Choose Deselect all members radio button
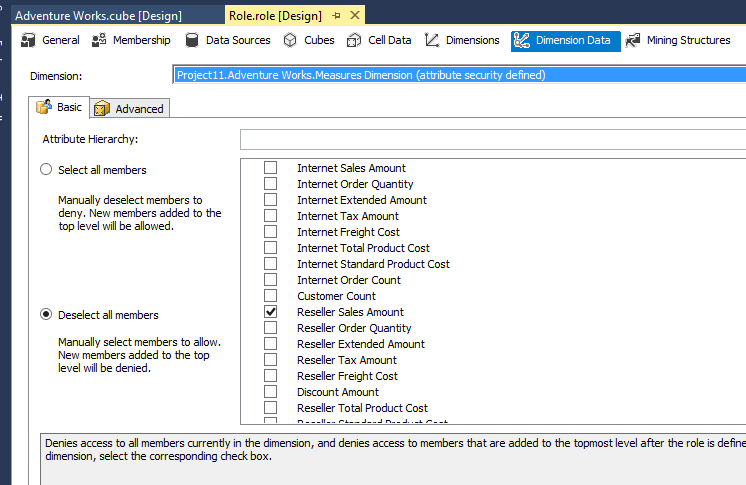Image resolution: width=746 pixels, height=485 pixels. [x=46, y=314]
